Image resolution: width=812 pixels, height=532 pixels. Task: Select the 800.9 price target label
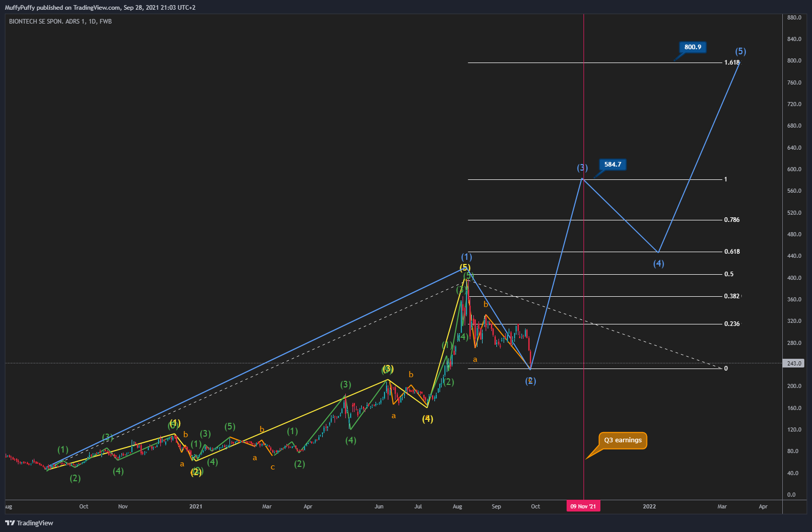[693, 47]
